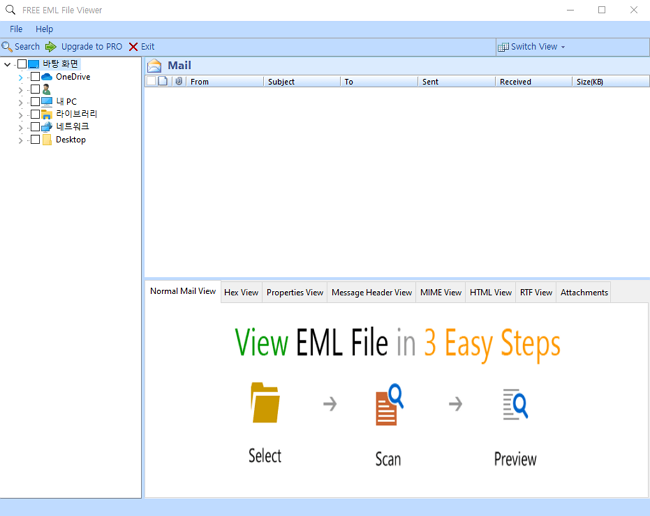The height and width of the screenshot is (516, 650).
Task: Click the Switch View button label
Action: (x=534, y=46)
